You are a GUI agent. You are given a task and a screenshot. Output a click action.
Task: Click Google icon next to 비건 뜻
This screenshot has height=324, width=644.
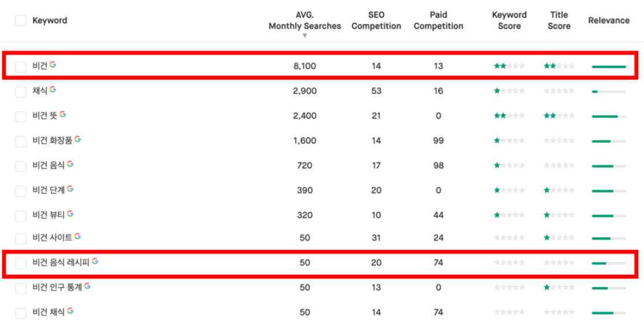(x=62, y=115)
